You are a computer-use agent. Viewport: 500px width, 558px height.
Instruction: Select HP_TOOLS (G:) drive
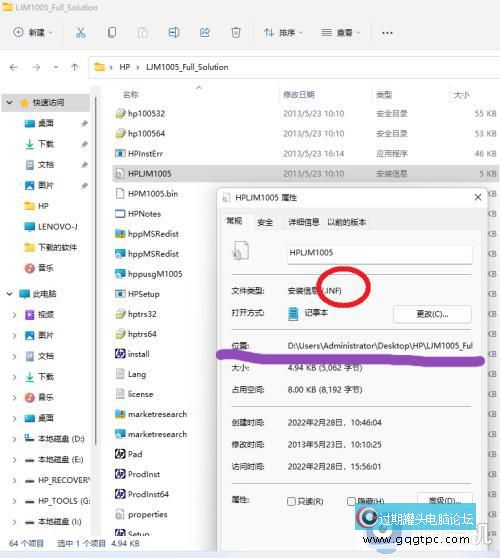(63, 501)
